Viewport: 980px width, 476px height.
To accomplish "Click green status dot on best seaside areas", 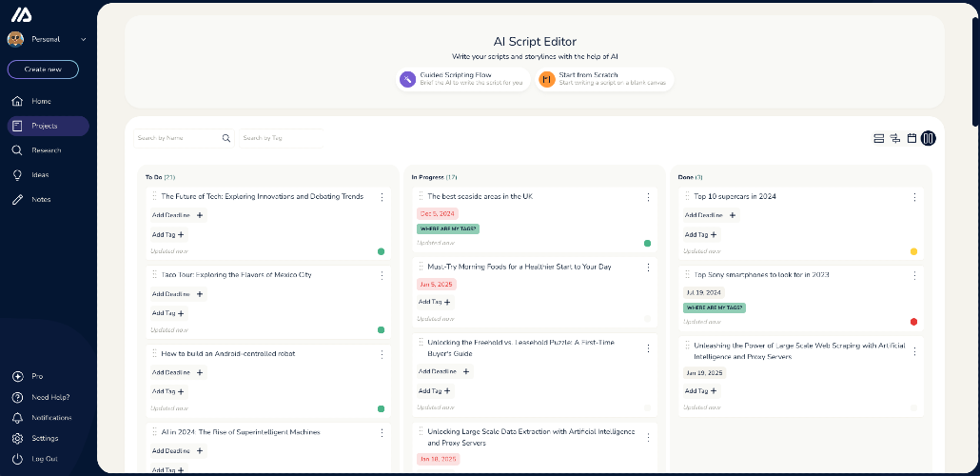I will point(648,244).
